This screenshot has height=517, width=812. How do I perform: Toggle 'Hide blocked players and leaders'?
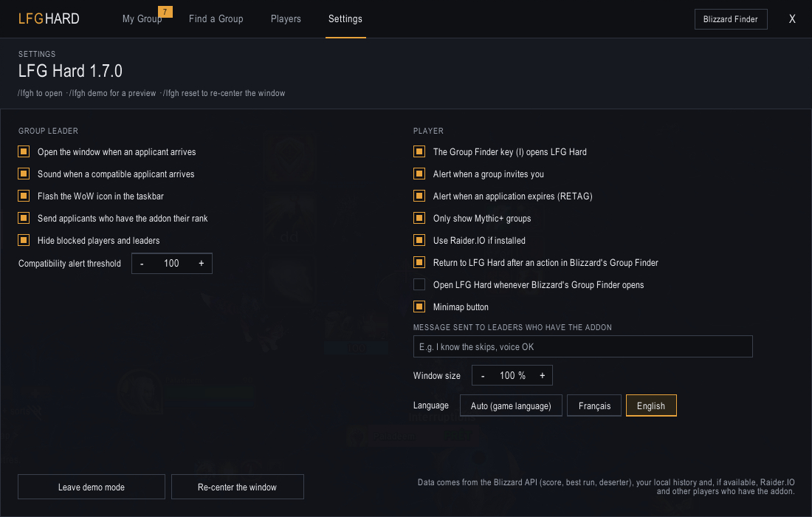(x=24, y=240)
